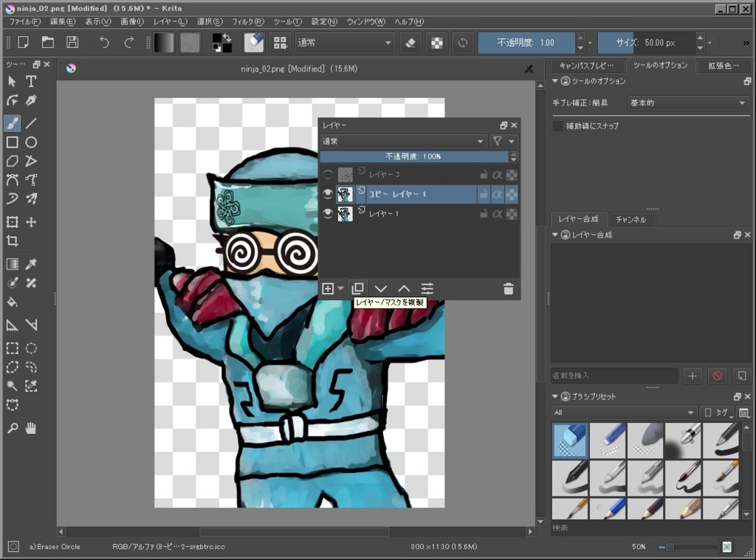Select the Zoom tool
Image resolution: width=756 pixels, height=560 pixels.
point(12,428)
